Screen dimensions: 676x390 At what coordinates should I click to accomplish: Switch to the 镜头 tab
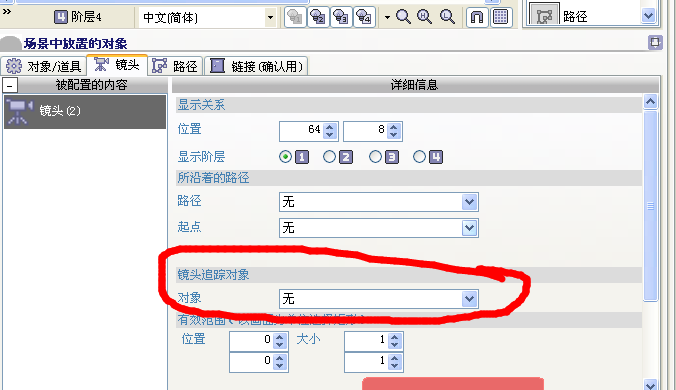[x=117, y=65]
